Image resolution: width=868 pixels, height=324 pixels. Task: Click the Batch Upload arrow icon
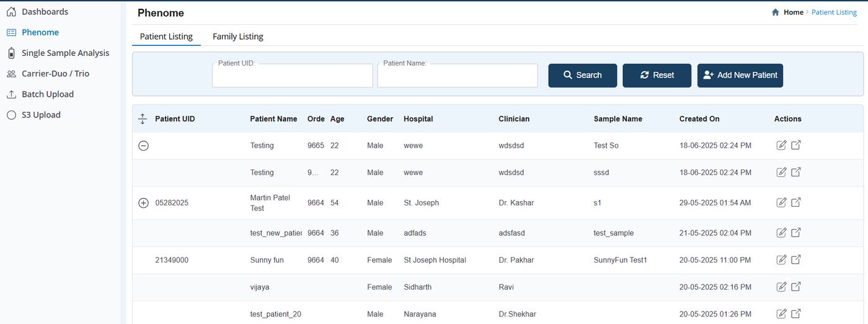[11, 94]
